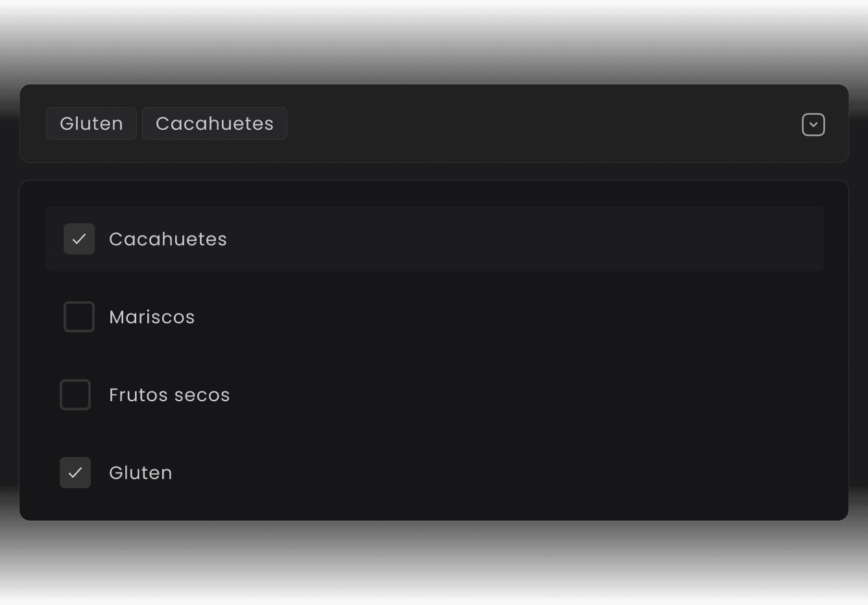This screenshot has height=605, width=868.
Task: Click the Cacahuetes option label in list
Action: [x=168, y=239]
